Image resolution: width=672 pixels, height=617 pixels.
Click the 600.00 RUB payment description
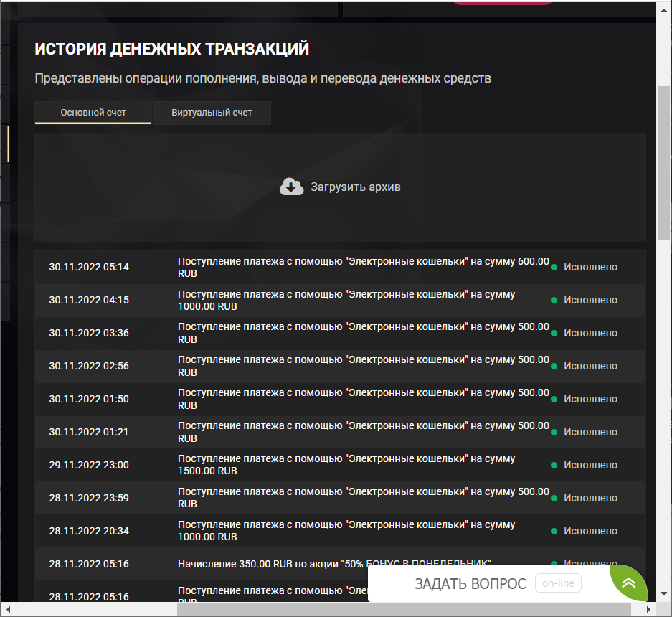[x=364, y=267]
